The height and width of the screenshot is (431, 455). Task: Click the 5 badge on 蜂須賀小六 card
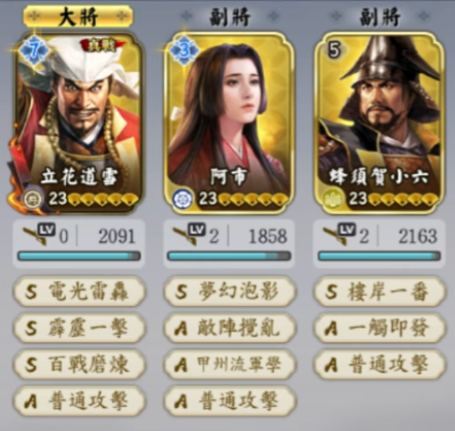coord(334,50)
